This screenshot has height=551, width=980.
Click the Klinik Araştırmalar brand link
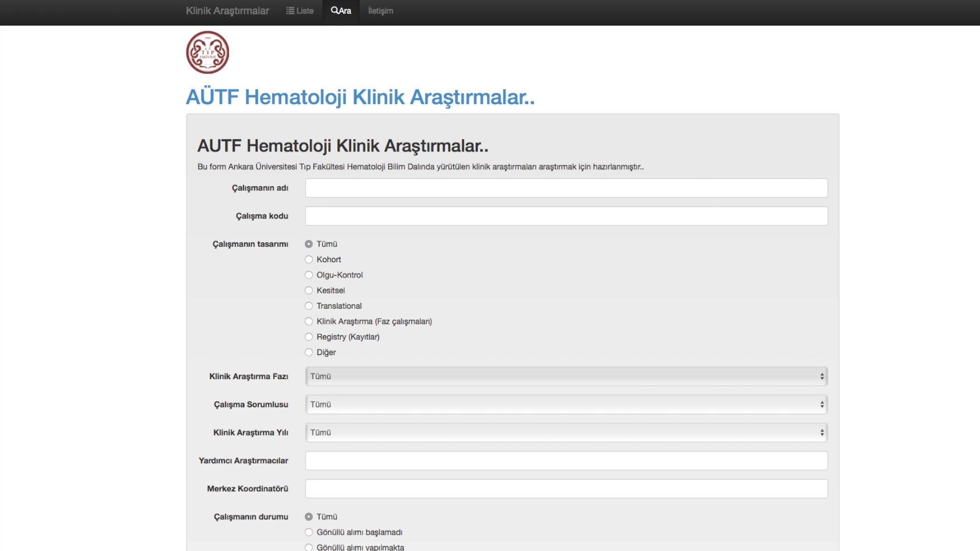(227, 11)
